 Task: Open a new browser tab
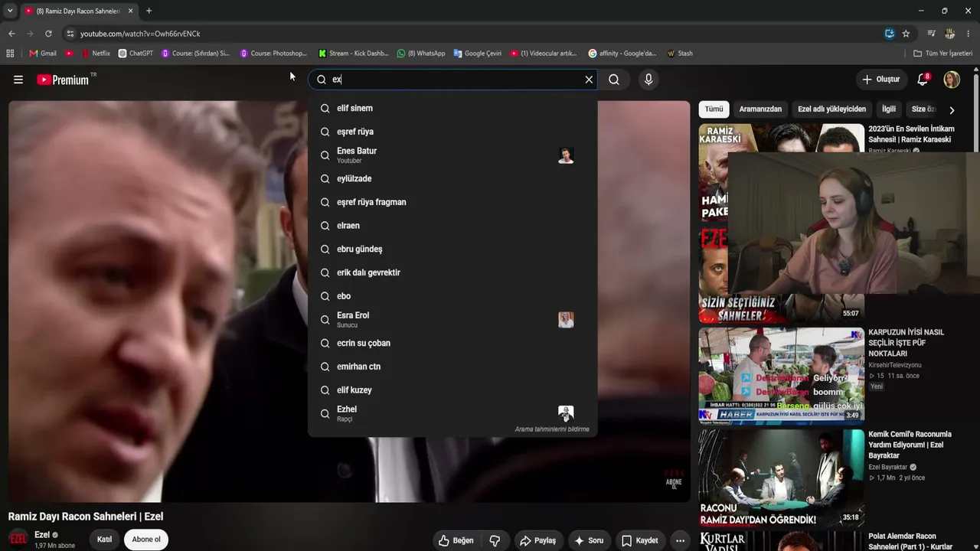149,11
